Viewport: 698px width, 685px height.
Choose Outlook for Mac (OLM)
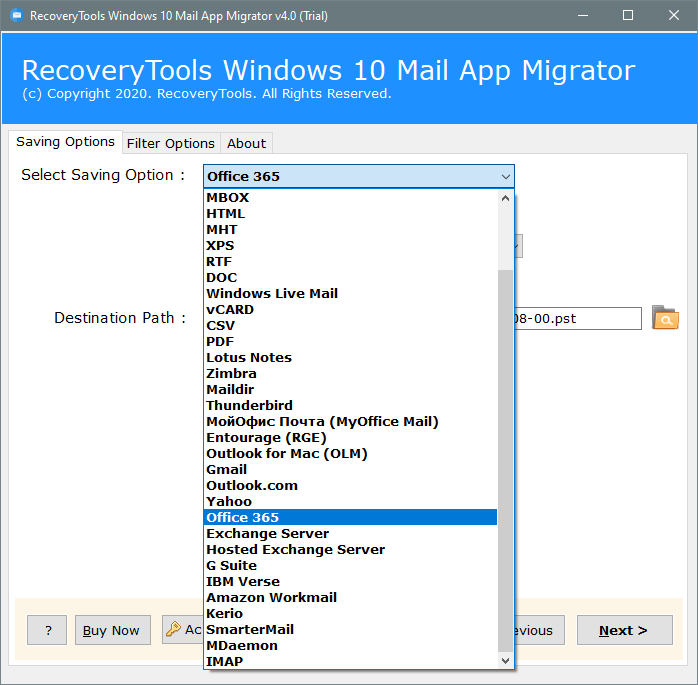pos(350,454)
